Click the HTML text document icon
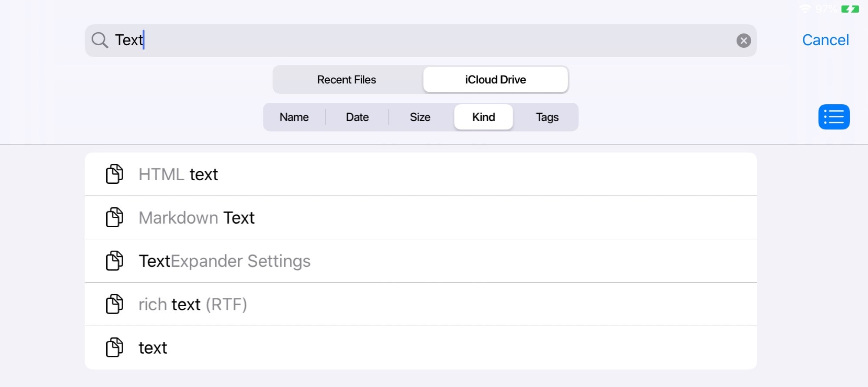Viewport: 868px width, 387px height. pos(115,174)
